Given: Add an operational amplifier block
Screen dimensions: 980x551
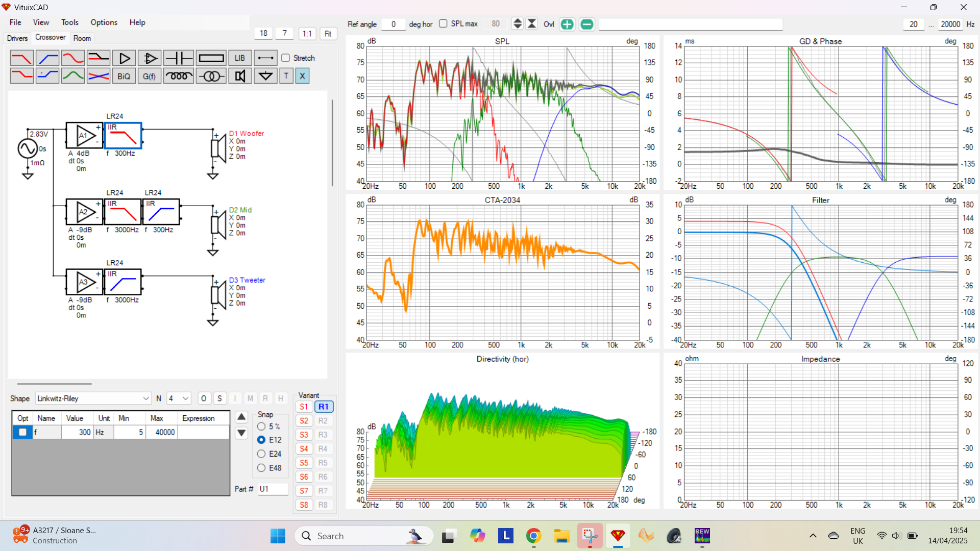Looking at the screenshot, I should 150,58.
